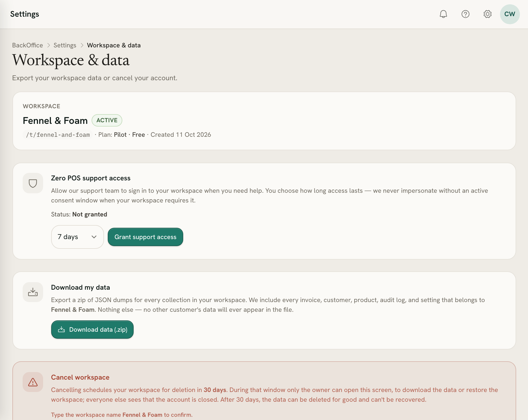528x420 pixels.
Task: Open the help question-mark icon
Action: [465, 14]
